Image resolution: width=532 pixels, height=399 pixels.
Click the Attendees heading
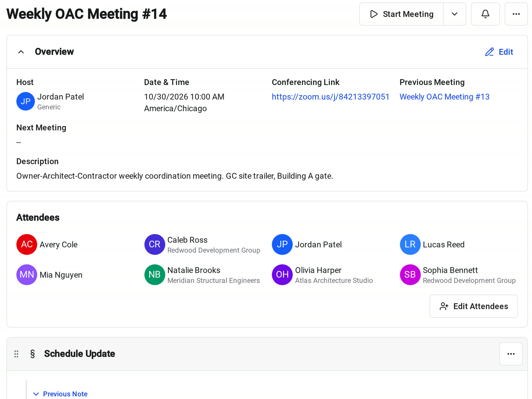click(38, 217)
